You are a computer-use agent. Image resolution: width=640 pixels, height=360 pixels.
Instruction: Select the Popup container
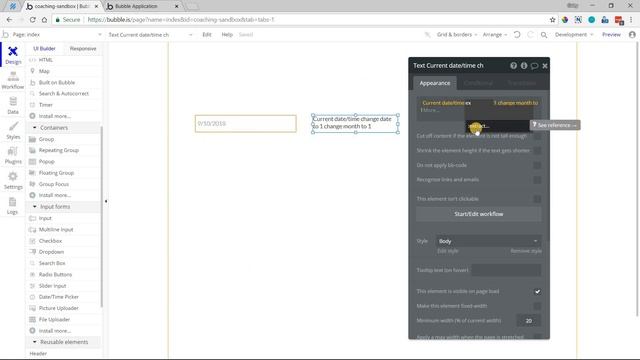pos(47,162)
